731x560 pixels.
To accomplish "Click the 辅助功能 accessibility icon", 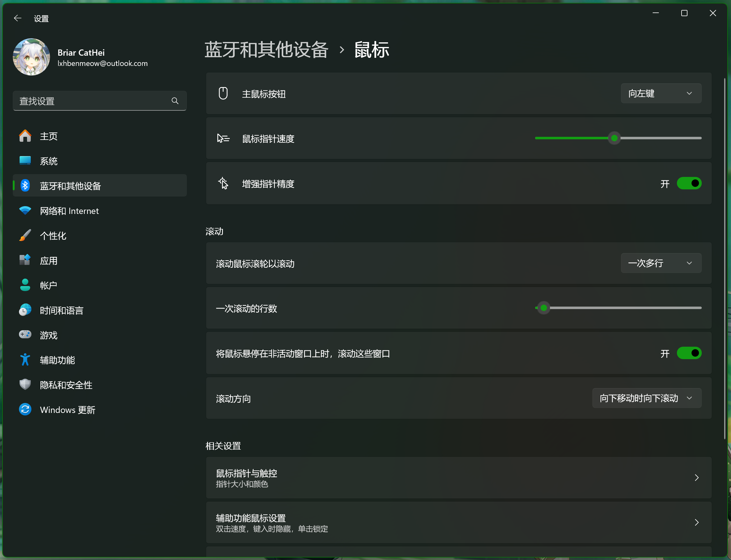I will tap(25, 360).
